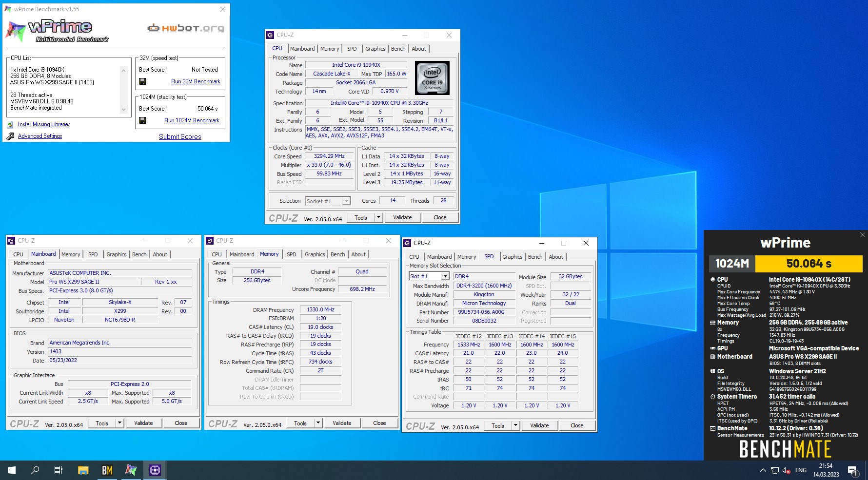The width and height of the screenshot is (868, 480).
Task: Click BIOS Version value 1403
Action: 120,351
